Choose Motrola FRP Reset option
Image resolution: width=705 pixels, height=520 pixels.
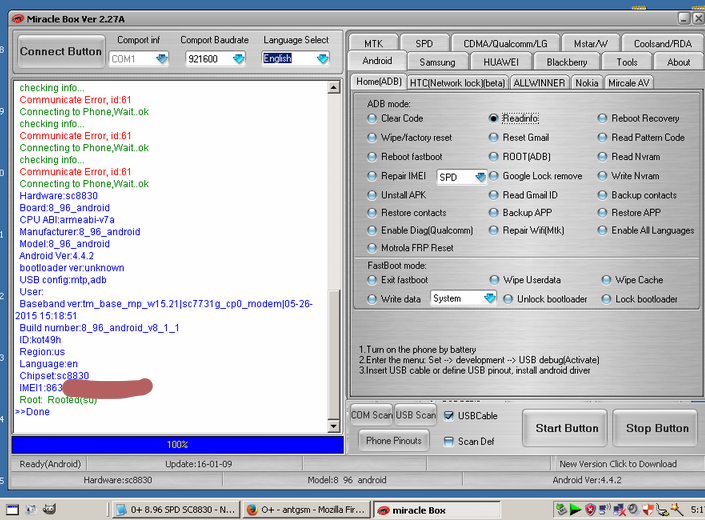click(372, 248)
